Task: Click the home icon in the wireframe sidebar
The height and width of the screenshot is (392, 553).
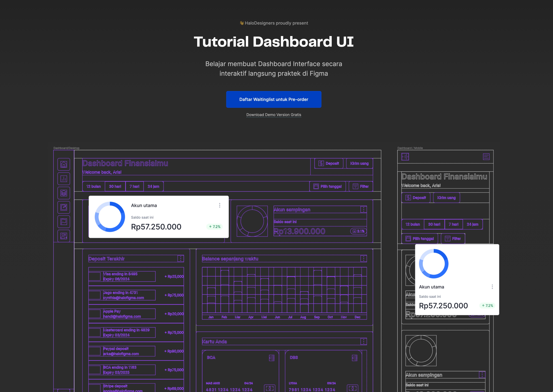Action: [x=64, y=164]
